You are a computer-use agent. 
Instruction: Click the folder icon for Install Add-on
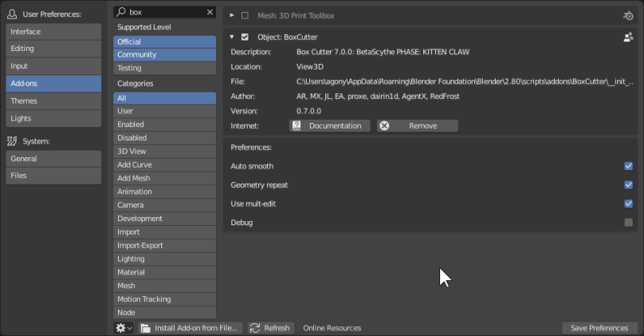coord(145,328)
